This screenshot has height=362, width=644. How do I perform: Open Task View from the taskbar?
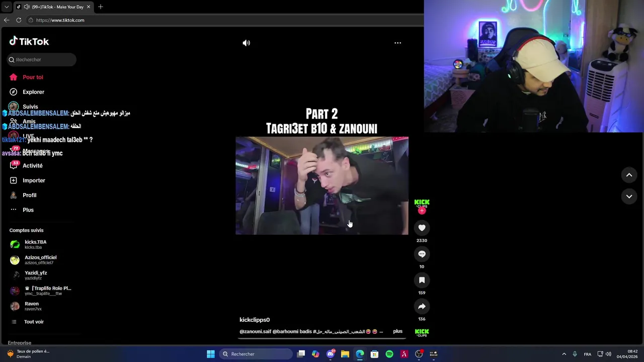tap(301, 354)
